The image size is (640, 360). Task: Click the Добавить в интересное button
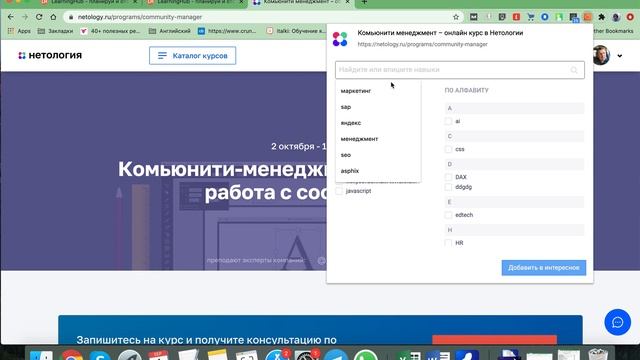point(544,268)
